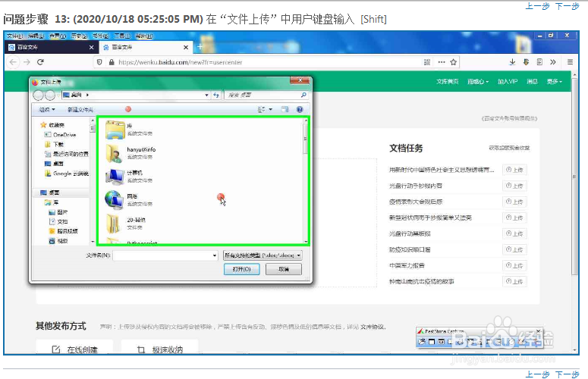This screenshot has width=588, height=379.
Task: Click the refresh location icon in dialog
Action: [x=216, y=95]
